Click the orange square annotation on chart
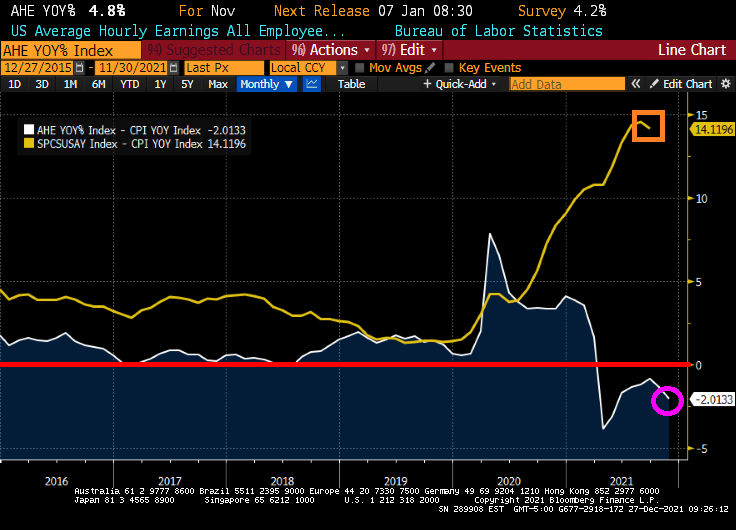 [648, 124]
